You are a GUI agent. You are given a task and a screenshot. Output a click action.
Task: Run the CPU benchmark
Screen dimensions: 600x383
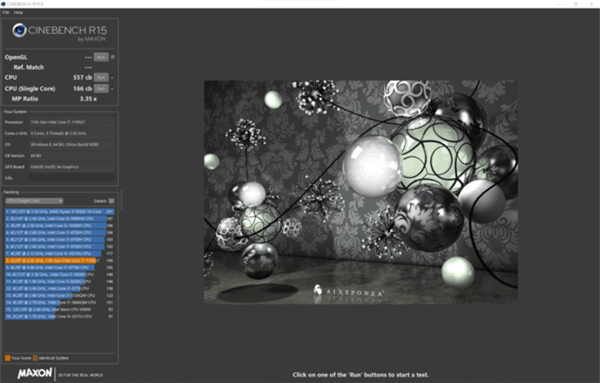[101, 77]
